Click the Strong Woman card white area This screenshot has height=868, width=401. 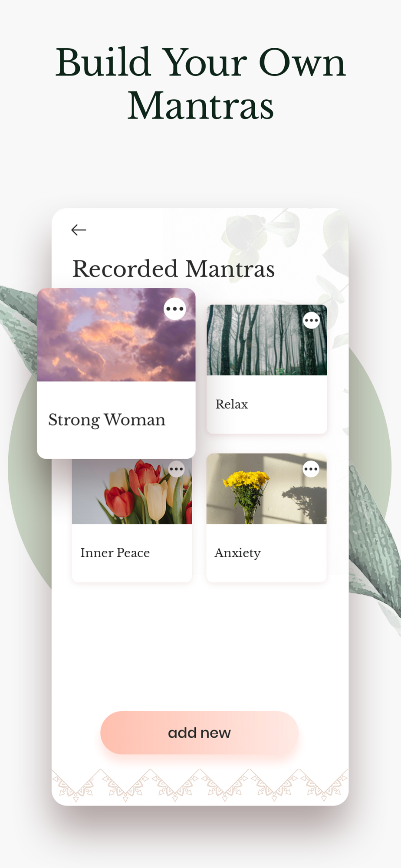coord(116,420)
